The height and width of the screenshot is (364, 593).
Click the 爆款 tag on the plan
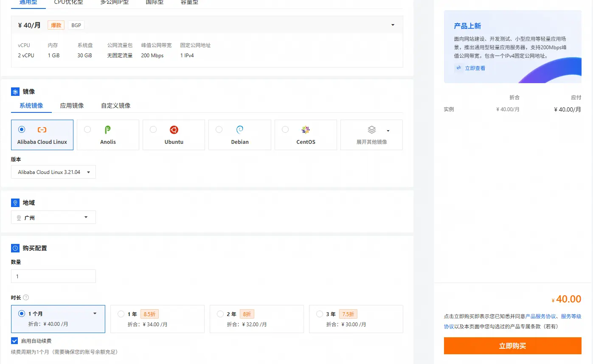click(x=56, y=25)
